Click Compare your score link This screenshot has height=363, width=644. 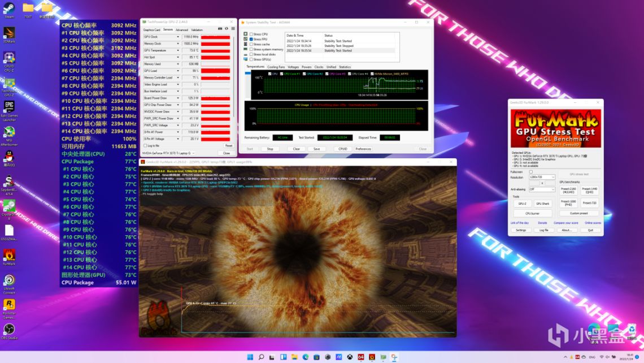point(565,223)
